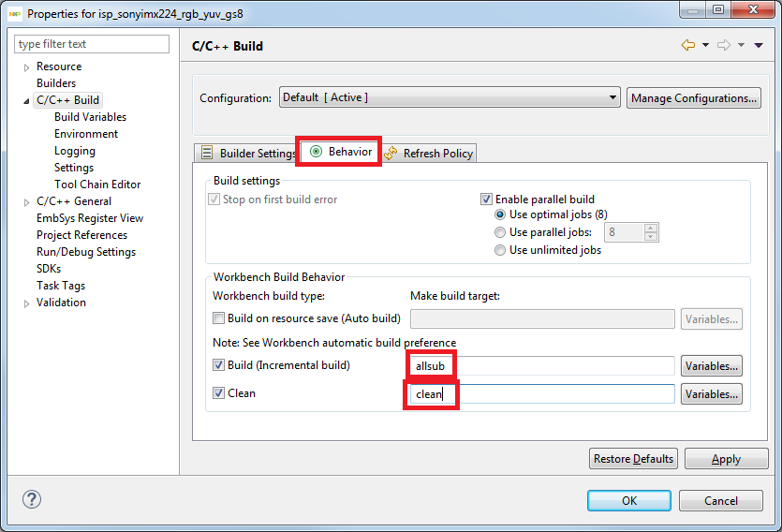This screenshot has height=532, width=782.
Task: Open the view menu triangle icon
Action: (758, 46)
